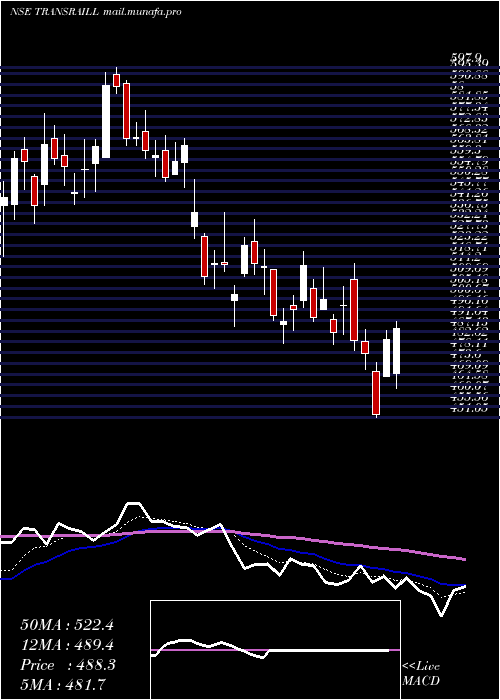Select the Price : 488.3 value
Viewport: 500px width, 700px height.
pos(68,665)
